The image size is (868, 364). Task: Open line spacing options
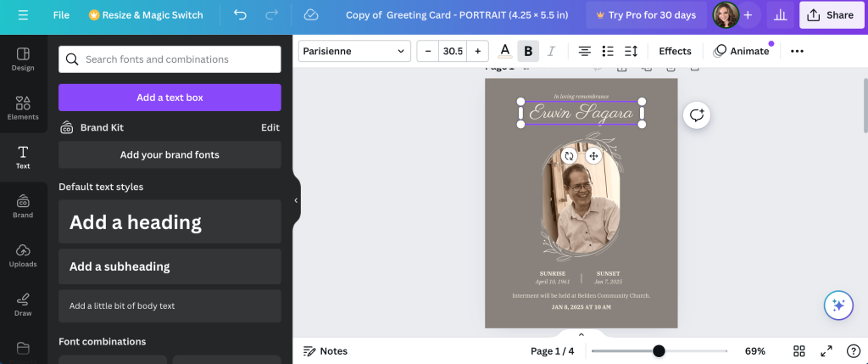point(631,51)
